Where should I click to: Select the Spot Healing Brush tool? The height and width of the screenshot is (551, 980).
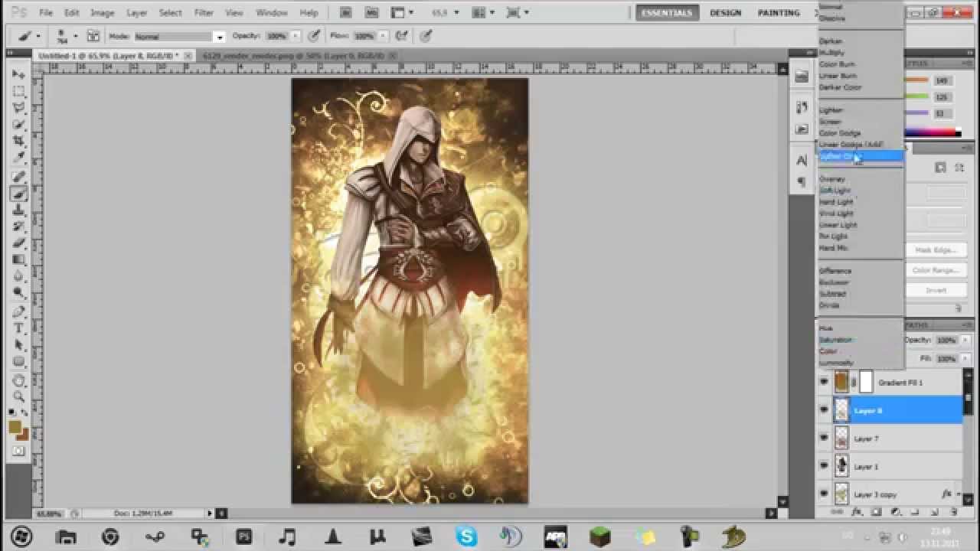tap(19, 177)
